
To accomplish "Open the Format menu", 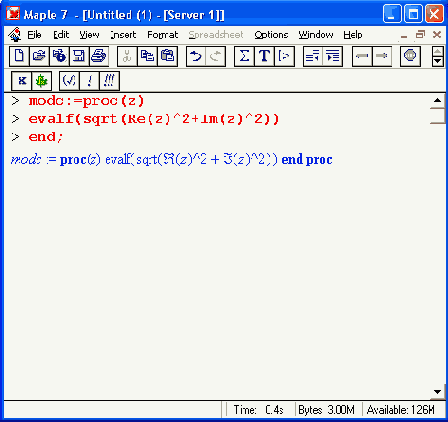I will [x=163, y=35].
